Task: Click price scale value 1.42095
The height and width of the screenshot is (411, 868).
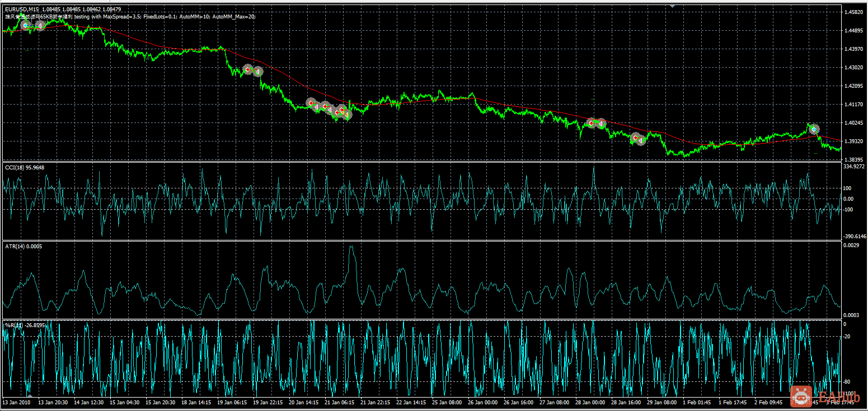Action: (x=855, y=86)
